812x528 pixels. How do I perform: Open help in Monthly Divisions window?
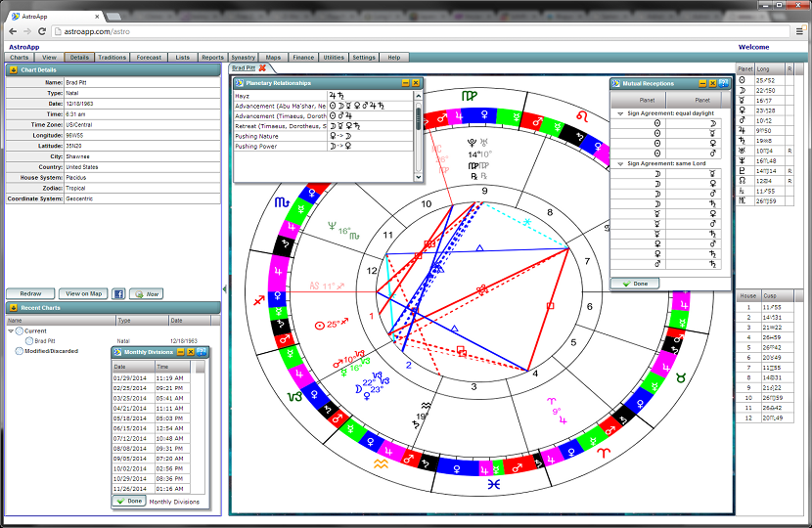(x=201, y=350)
